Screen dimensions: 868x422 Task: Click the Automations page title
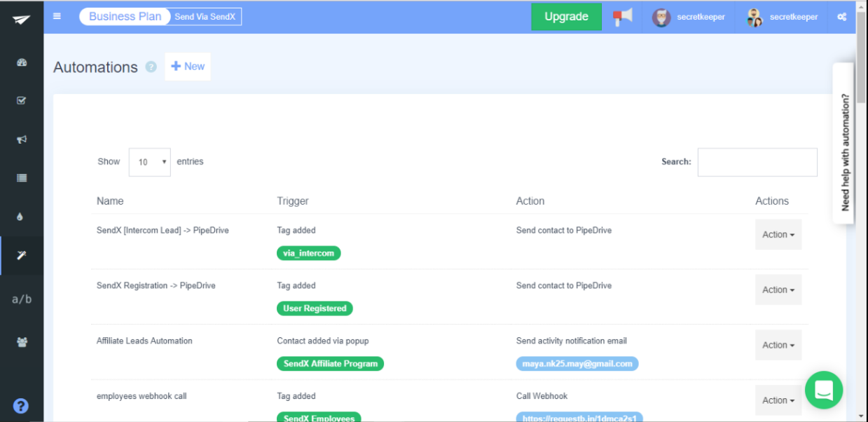click(95, 67)
